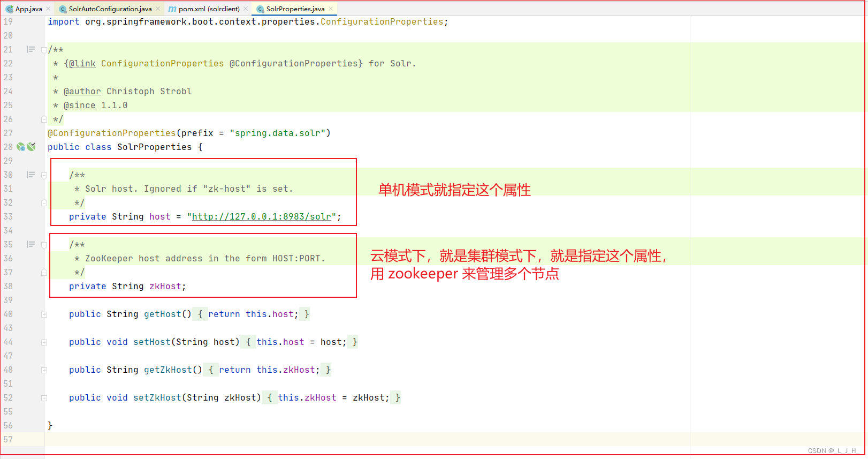868x459 pixels.
Task: Click the zkHost field name on line 38
Action: (x=165, y=286)
